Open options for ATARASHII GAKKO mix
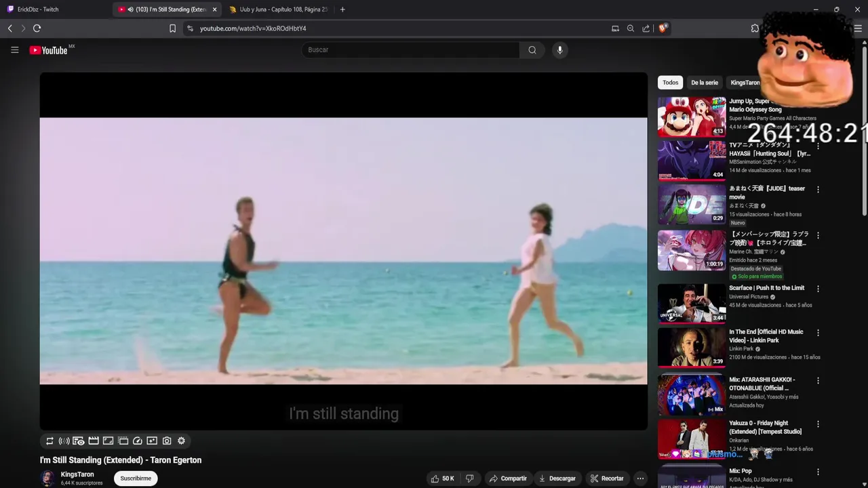 pyautogui.click(x=818, y=380)
